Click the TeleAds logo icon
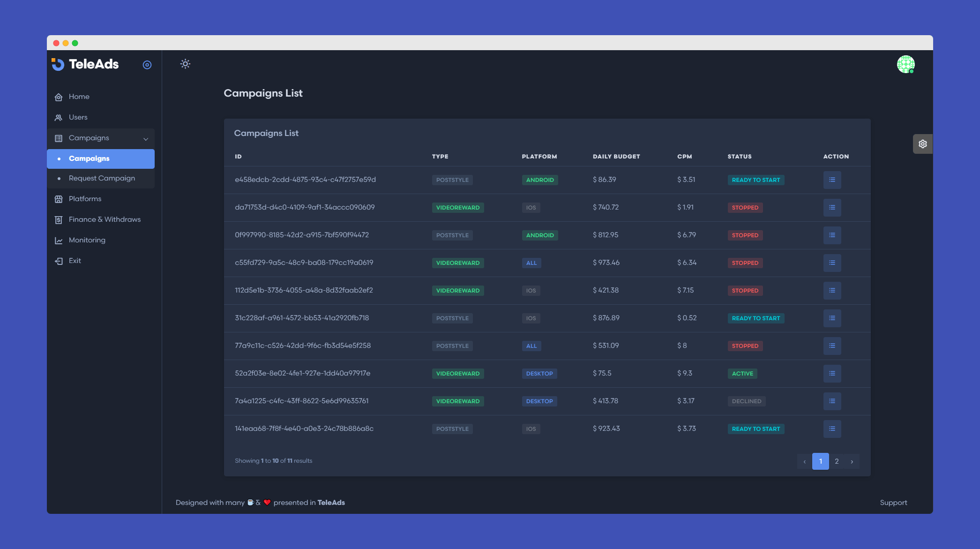This screenshot has width=980, height=549. tap(58, 64)
